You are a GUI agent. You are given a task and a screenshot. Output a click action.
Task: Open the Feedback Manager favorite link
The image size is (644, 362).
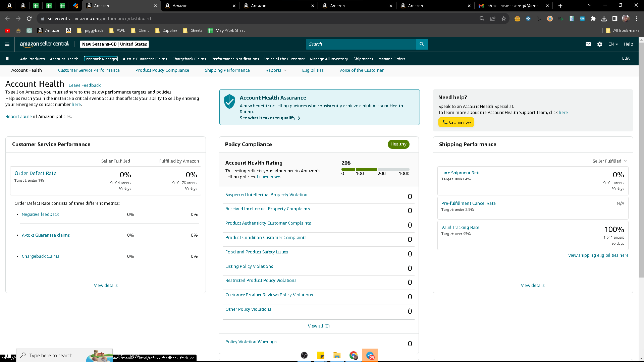coord(101,59)
